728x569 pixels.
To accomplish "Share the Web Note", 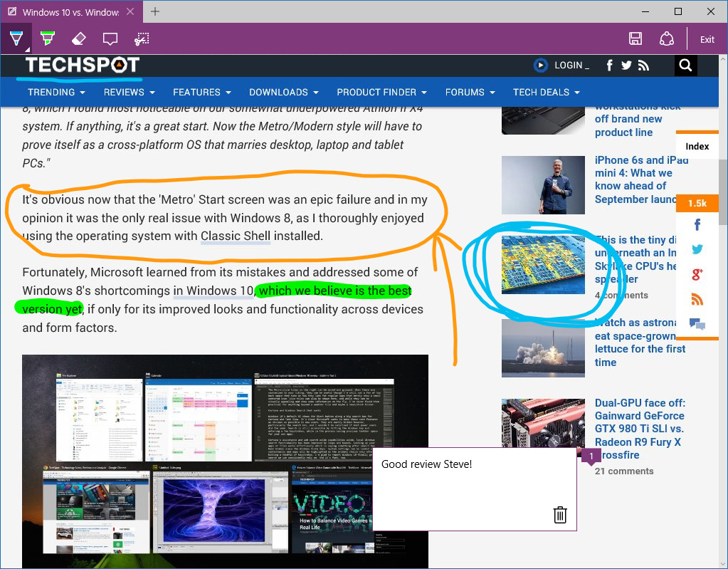I will 667,38.
